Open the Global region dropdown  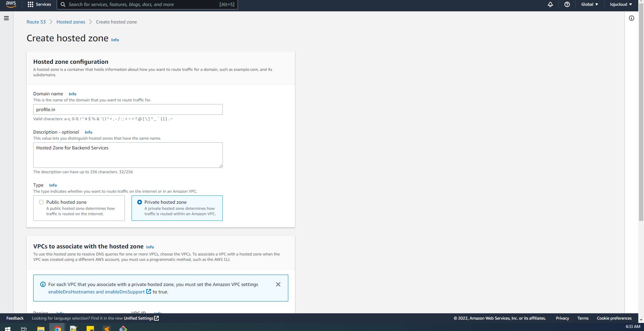pyautogui.click(x=590, y=4)
